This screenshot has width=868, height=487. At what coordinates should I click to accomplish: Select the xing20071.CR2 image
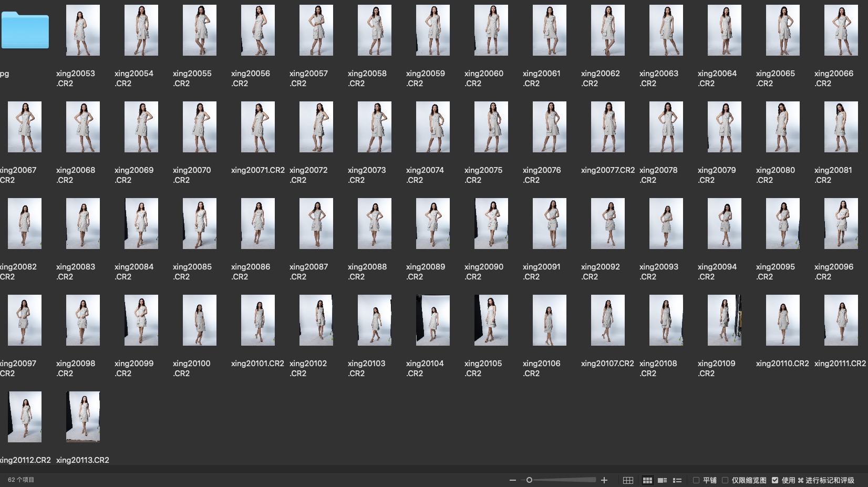(257, 127)
